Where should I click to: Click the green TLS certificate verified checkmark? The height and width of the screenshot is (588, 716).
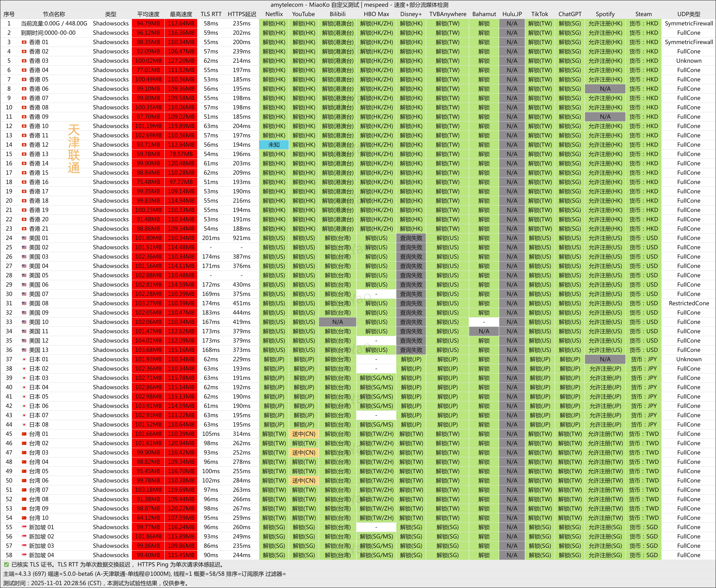(x=6, y=564)
